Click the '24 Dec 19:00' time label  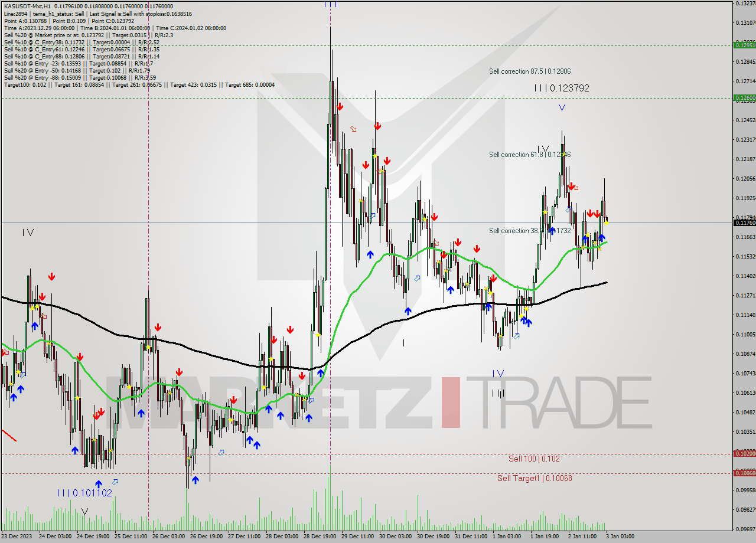93,537
